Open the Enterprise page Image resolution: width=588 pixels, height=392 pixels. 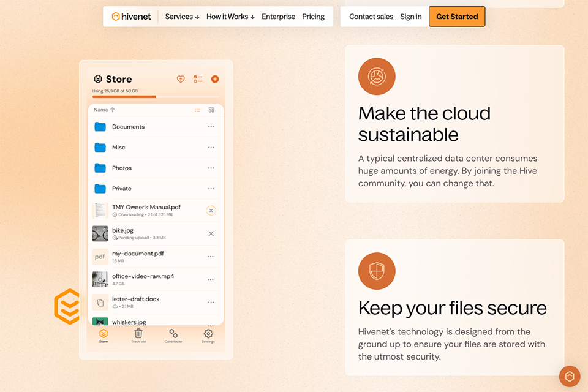(278, 17)
